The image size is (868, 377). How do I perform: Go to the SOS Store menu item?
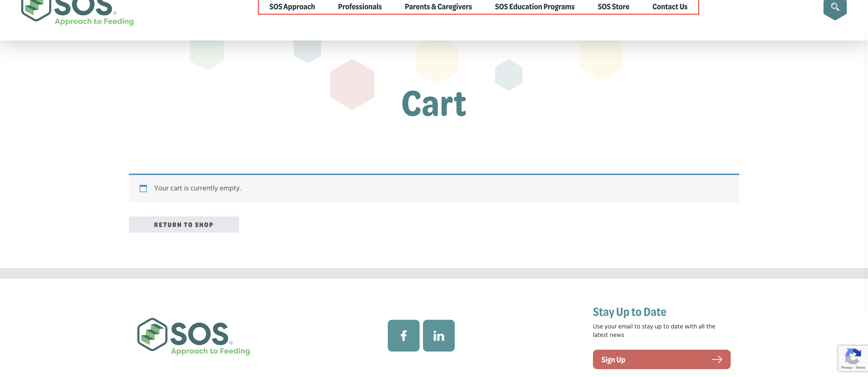[x=613, y=7]
